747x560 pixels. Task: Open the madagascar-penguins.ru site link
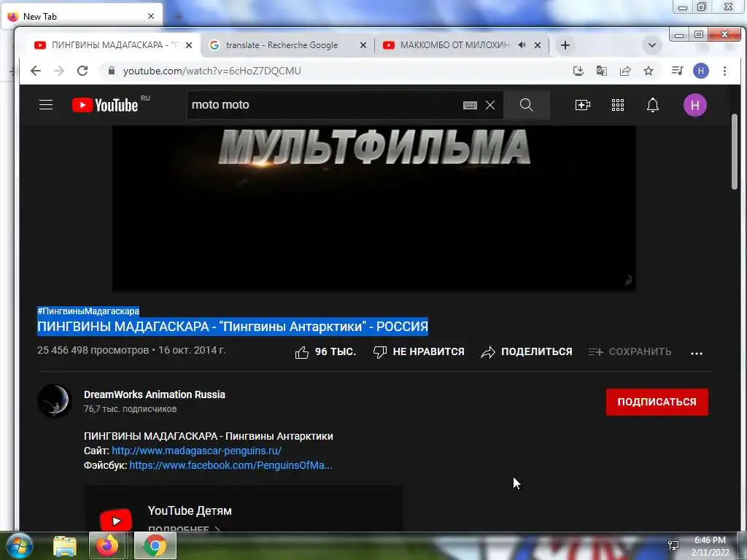click(x=196, y=451)
